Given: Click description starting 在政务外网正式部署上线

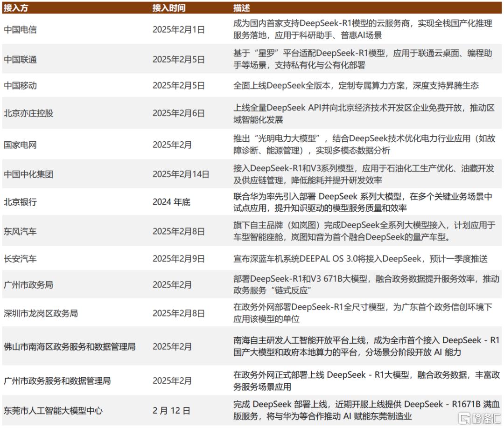Looking at the screenshot, I should point(367,380).
